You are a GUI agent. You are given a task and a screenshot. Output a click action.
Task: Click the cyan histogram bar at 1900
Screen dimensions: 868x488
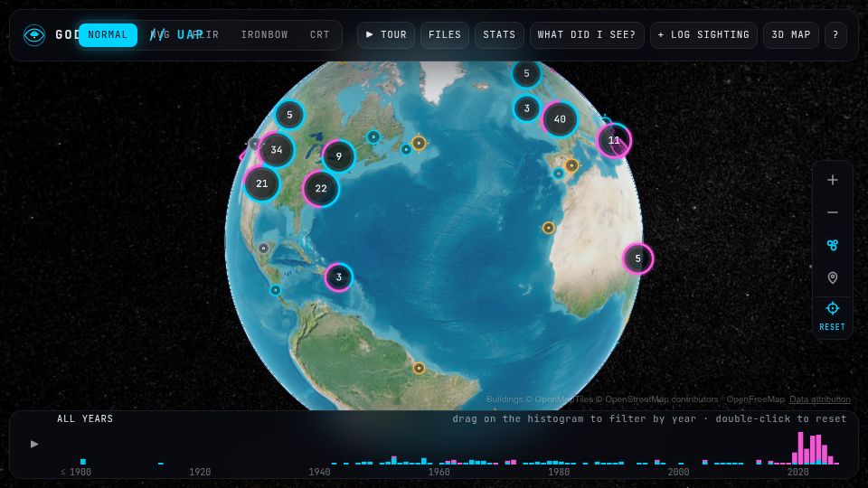pos(83,462)
